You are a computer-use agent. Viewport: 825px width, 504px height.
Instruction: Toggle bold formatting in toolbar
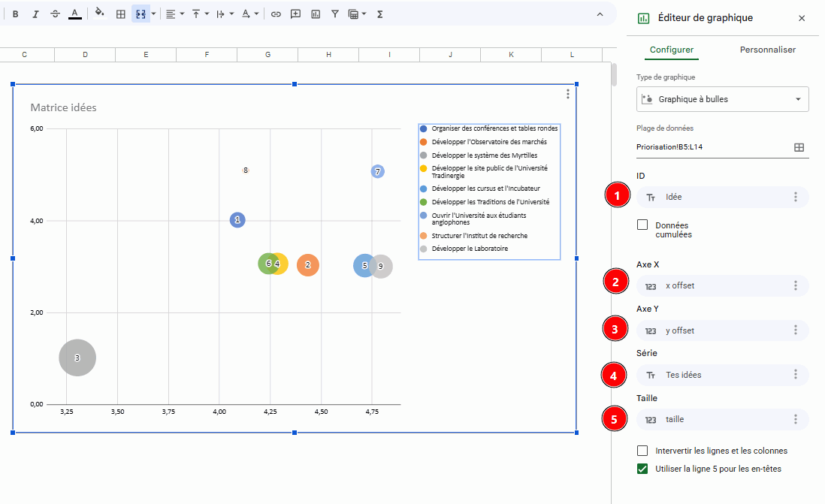click(x=16, y=14)
